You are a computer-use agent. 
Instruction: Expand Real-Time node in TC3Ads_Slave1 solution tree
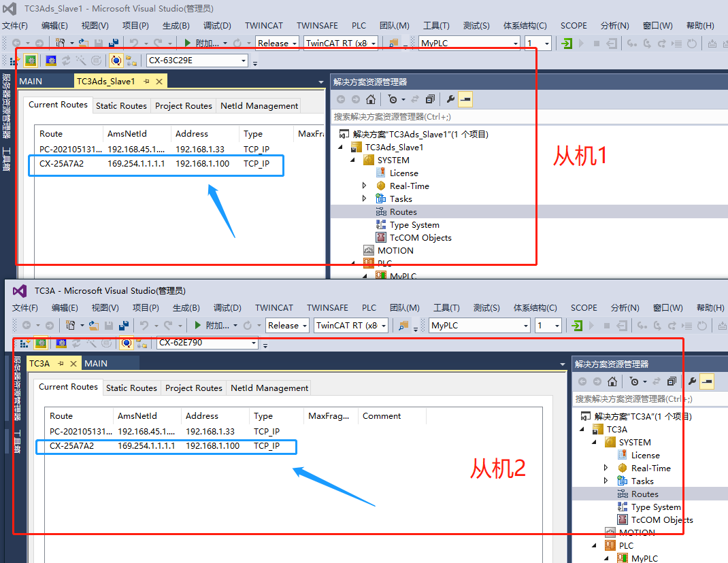coord(364,186)
